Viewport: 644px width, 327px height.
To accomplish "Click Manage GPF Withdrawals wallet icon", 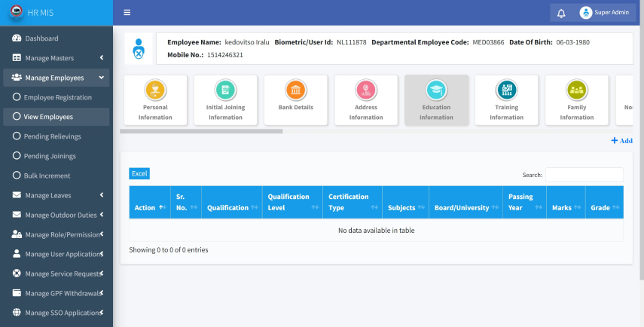I will [17, 293].
